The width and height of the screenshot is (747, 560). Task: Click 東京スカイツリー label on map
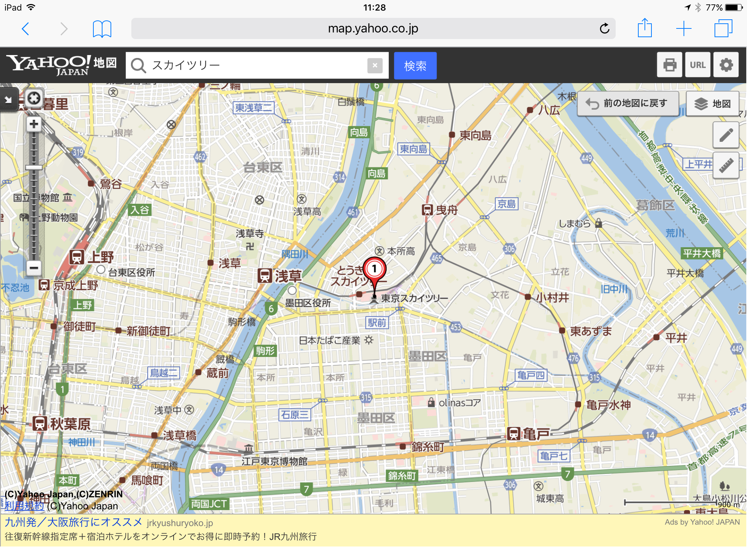(415, 299)
